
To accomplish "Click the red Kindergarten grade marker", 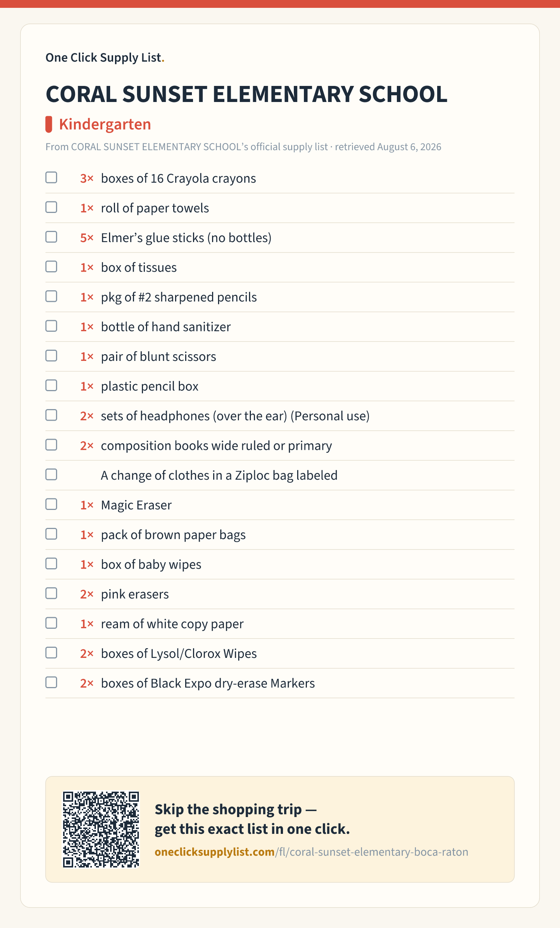I will click(49, 124).
